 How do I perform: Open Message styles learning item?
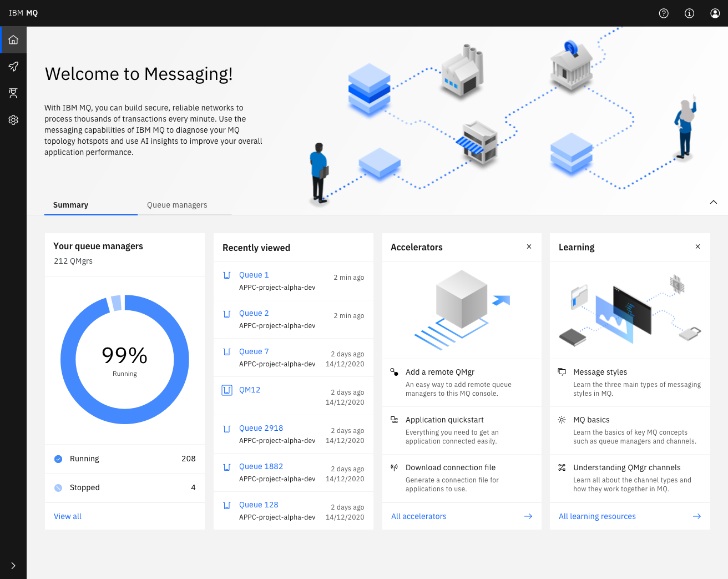click(630, 382)
